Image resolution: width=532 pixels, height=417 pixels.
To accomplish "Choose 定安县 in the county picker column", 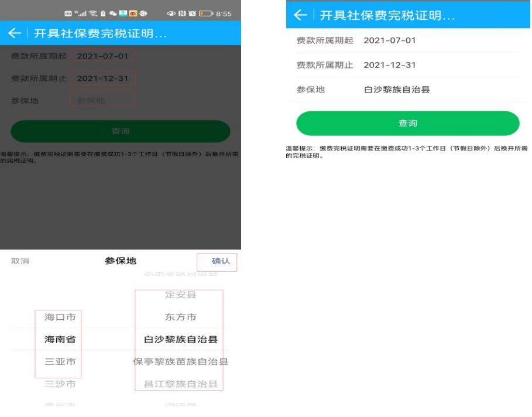I will [x=180, y=295].
